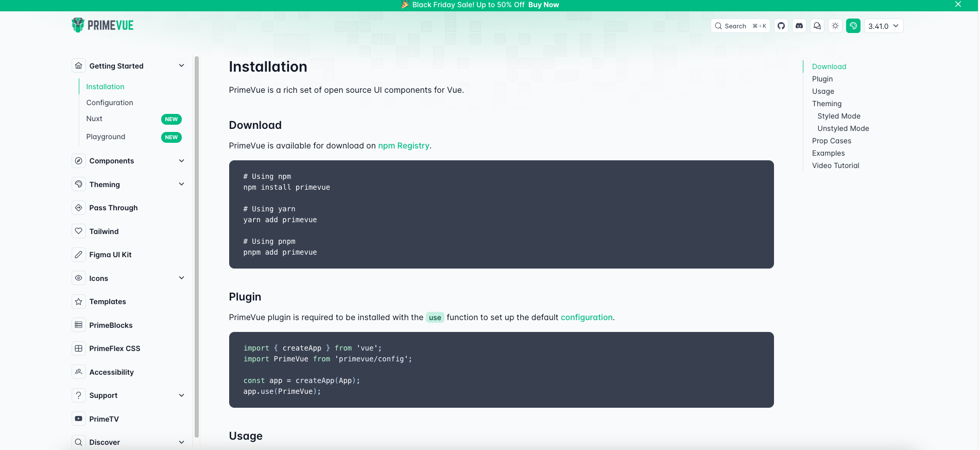Open the Playground menu item
Viewport: 980px width, 450px height.
(106, 137)
